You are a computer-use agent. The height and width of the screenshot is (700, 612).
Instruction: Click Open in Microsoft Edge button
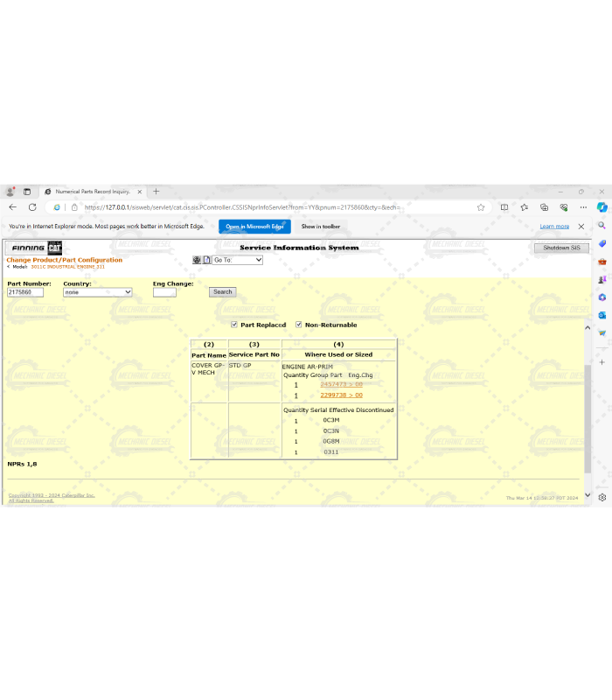[x=254, y=227]
